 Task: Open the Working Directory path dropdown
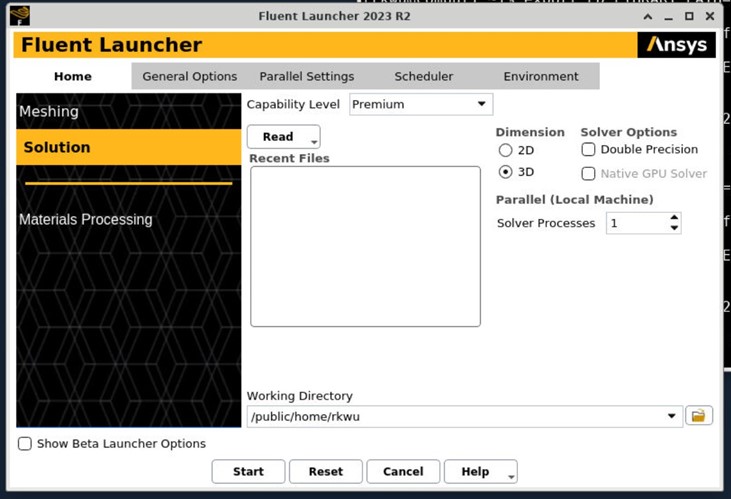(671, 416)
